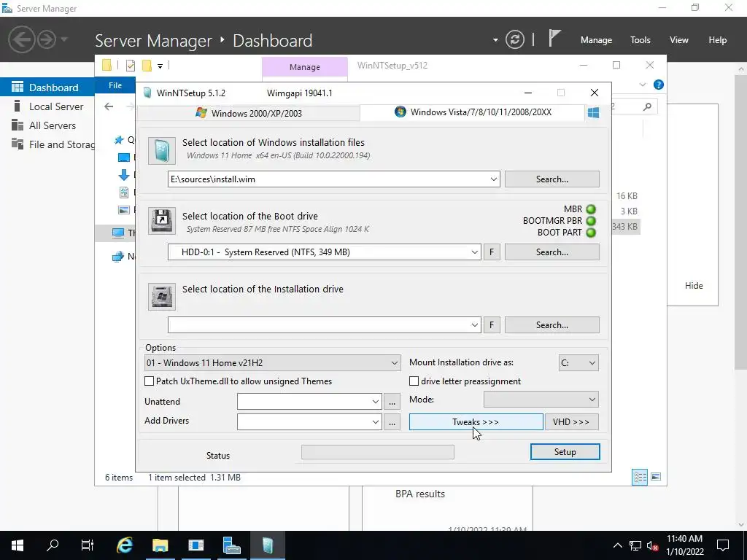Open File Explorer from taskbar
This screenshot has width=747, height=560.
click(x=160, y=545)
